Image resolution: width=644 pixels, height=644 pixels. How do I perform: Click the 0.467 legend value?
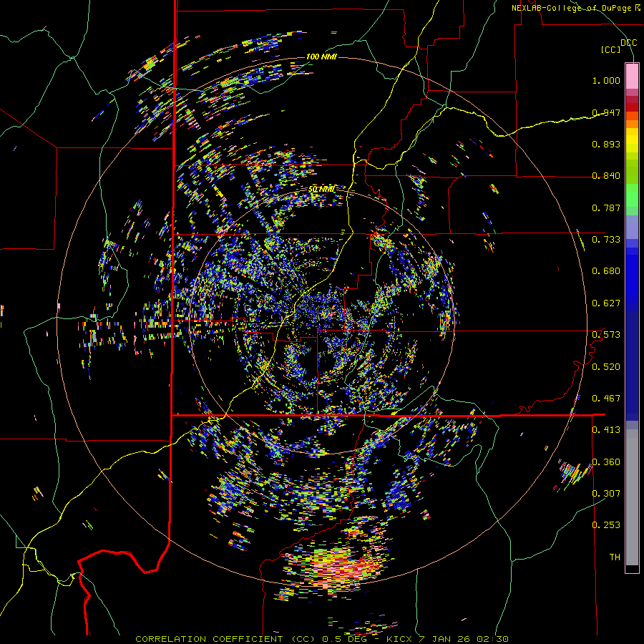click(606, 399)
